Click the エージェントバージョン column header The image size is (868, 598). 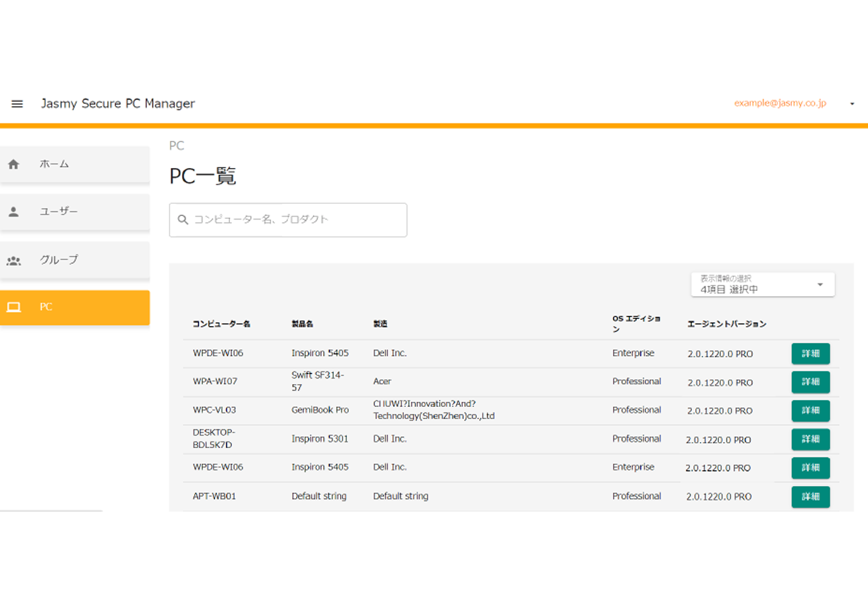tap(727, 324)
